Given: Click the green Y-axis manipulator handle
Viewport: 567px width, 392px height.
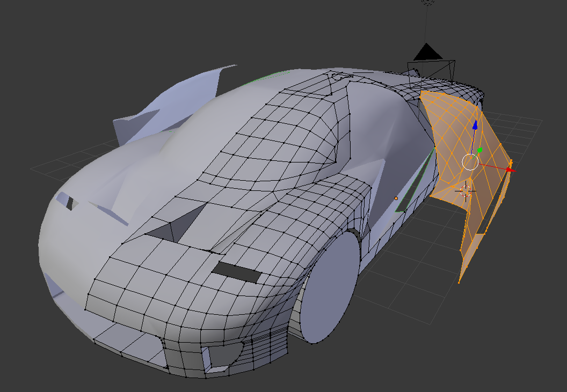Looking at the screenshot, I should point(480,150).
